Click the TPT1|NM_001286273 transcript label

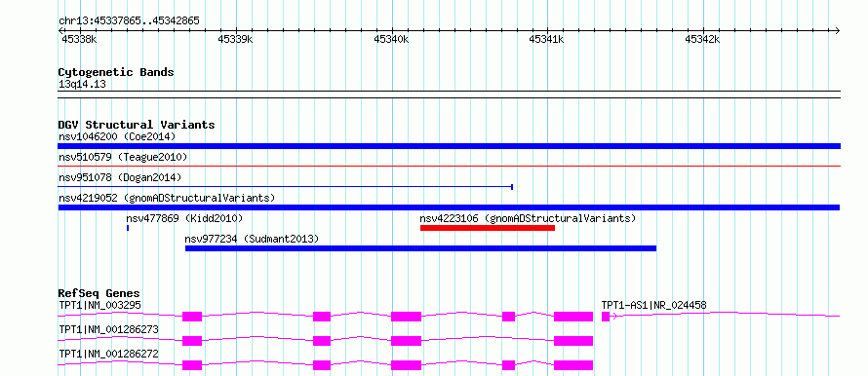tap(108, 329)
